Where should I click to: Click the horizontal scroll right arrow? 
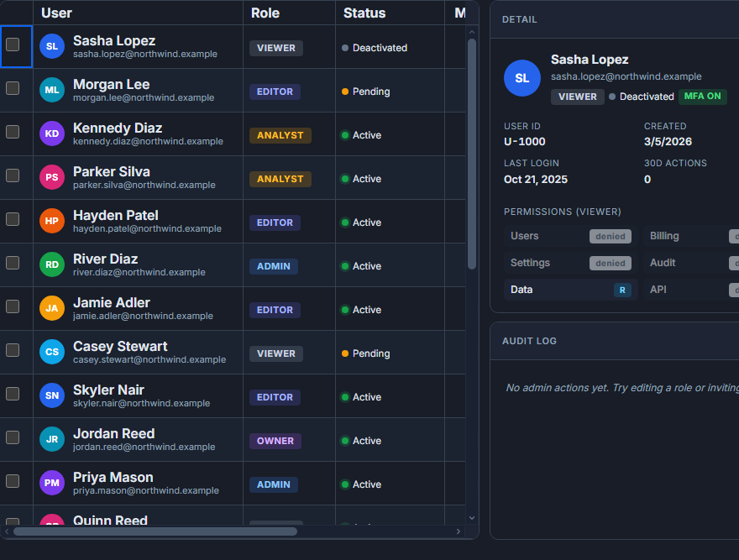pos(459,531)
